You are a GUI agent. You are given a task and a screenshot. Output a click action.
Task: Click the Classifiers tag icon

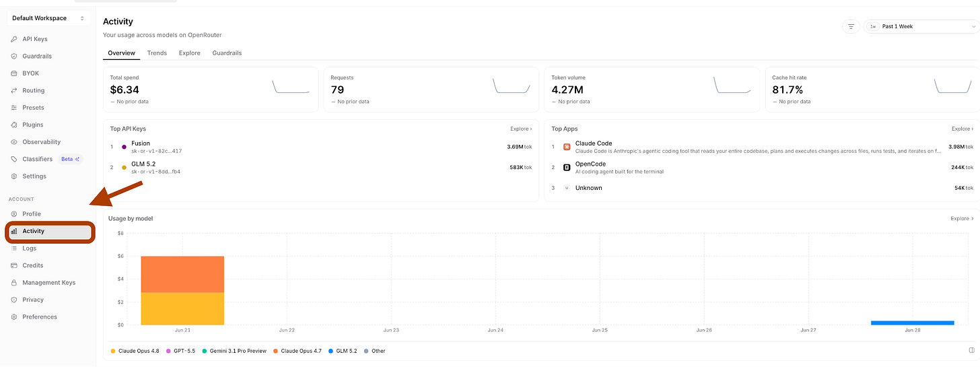(x=15, y=159)
